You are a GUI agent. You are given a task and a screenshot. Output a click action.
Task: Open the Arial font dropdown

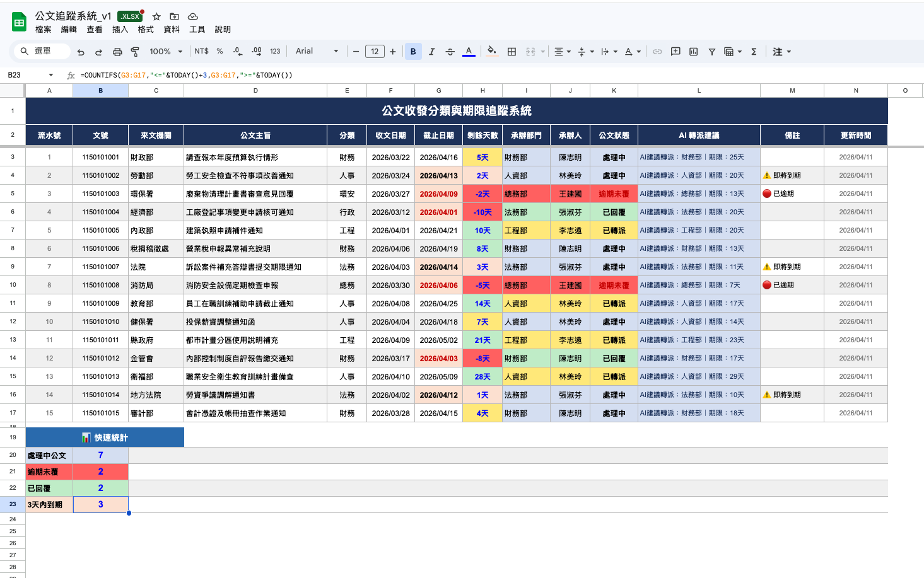pyautogui.click(x=317, y=52)
